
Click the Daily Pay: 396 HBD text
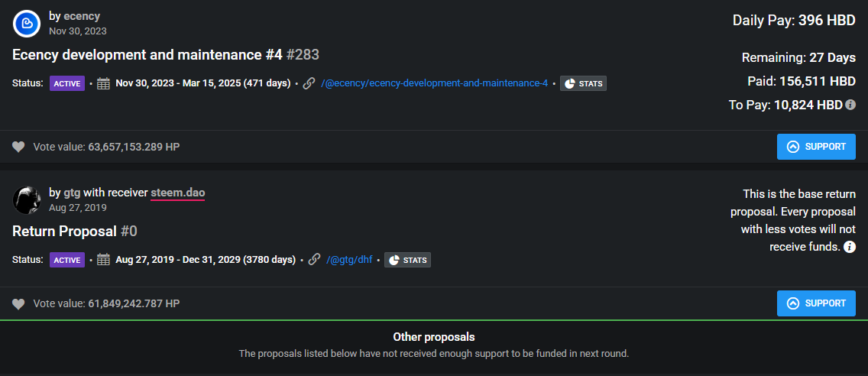pos(795,21)
